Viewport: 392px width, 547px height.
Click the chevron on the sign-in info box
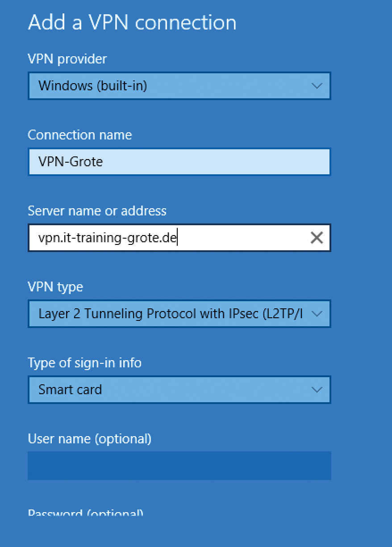pos(317,390)
